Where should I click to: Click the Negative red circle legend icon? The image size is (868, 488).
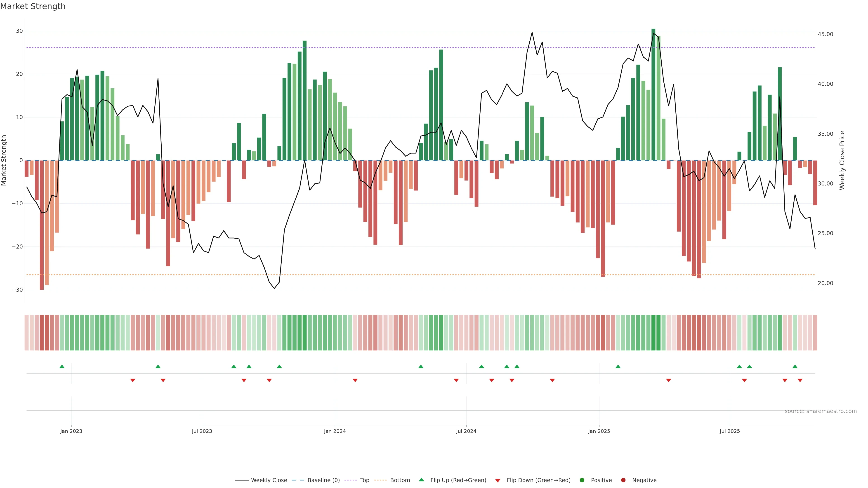coord(623,480)
